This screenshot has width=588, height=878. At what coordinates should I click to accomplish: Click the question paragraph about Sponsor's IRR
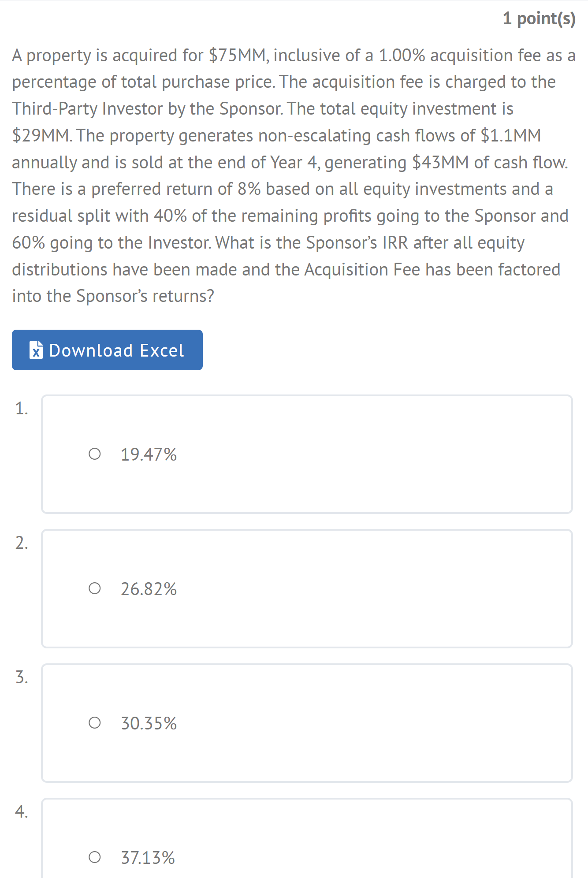point(294,175)
